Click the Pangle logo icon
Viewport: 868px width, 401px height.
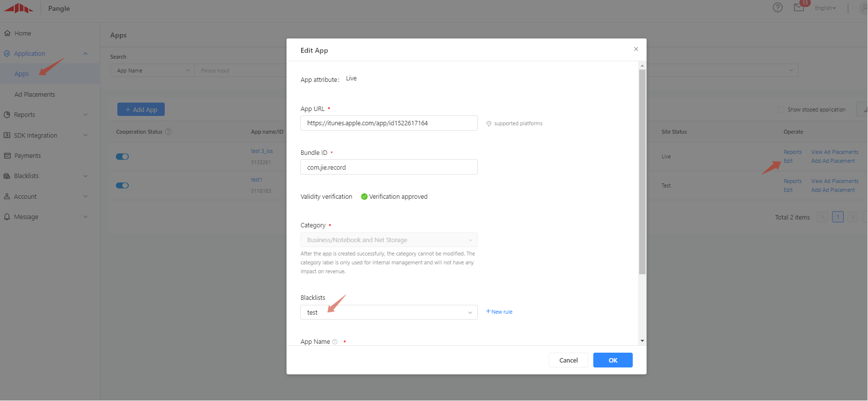click(19, 8)
